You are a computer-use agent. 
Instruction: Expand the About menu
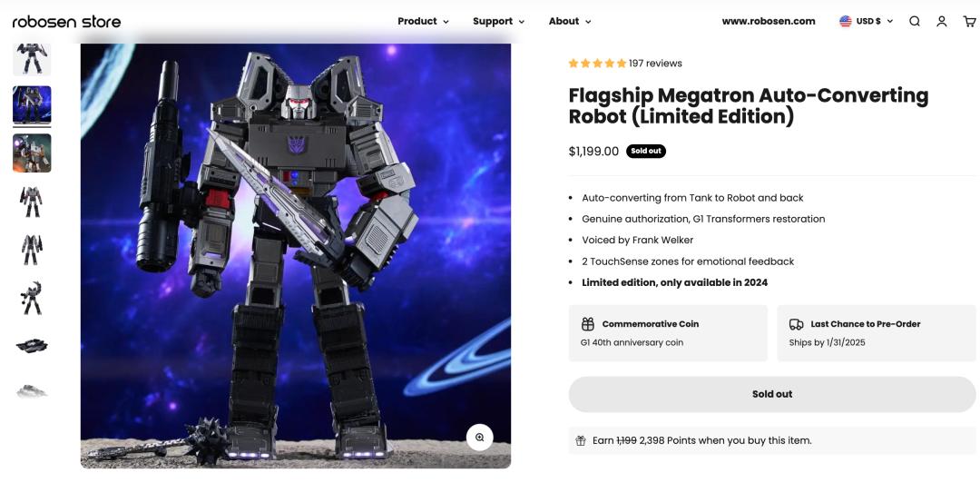pyautogui.click(x=569, y=21)
